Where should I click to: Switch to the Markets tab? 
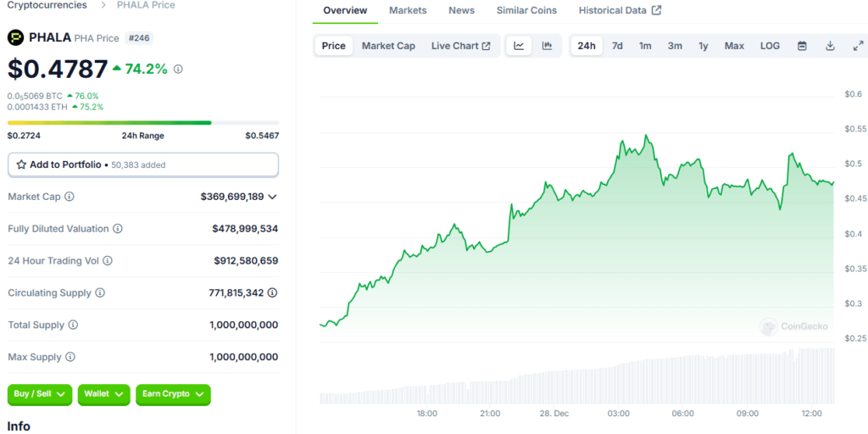coord(408,10)
